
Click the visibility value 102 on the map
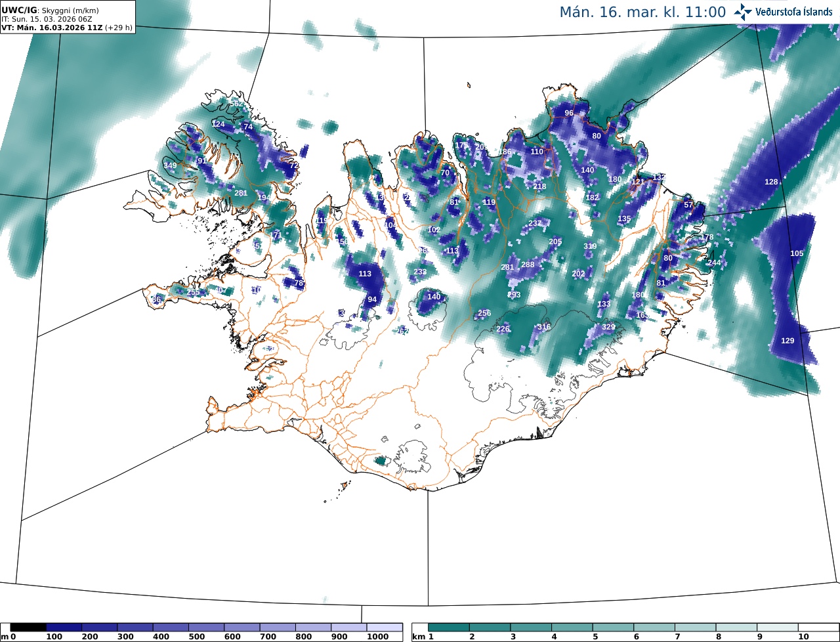(434, 230)
